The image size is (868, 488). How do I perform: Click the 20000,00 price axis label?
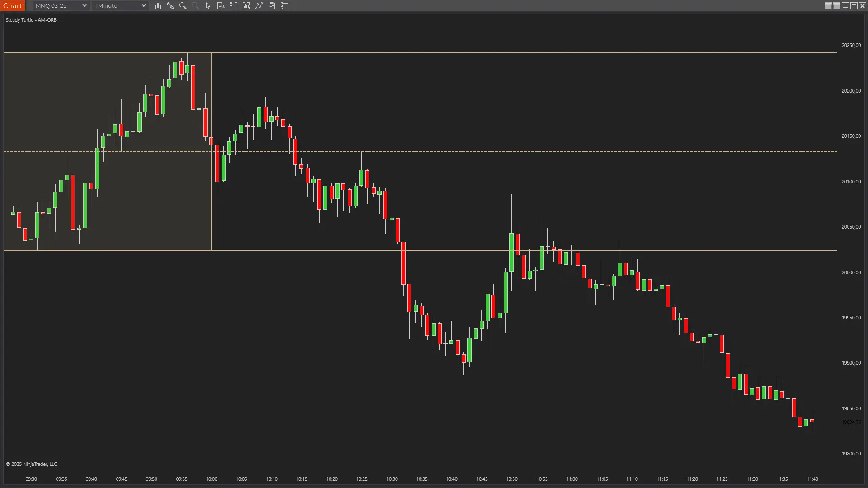click(x=851, y=272)
